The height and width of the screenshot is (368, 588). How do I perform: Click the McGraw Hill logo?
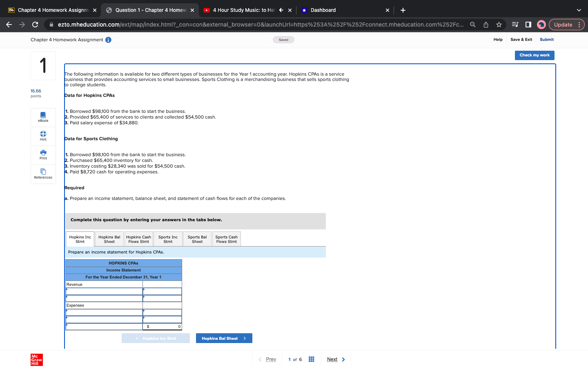tap(36, 360)
